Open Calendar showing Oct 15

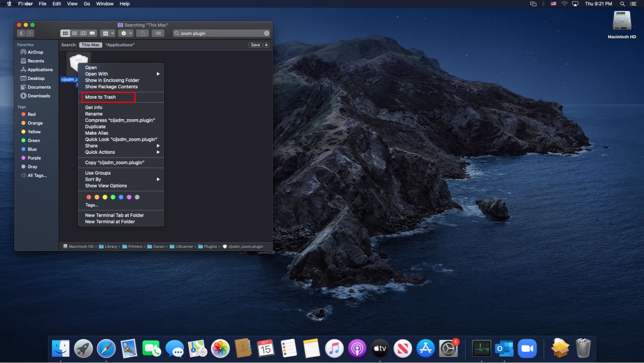point(266,349)
